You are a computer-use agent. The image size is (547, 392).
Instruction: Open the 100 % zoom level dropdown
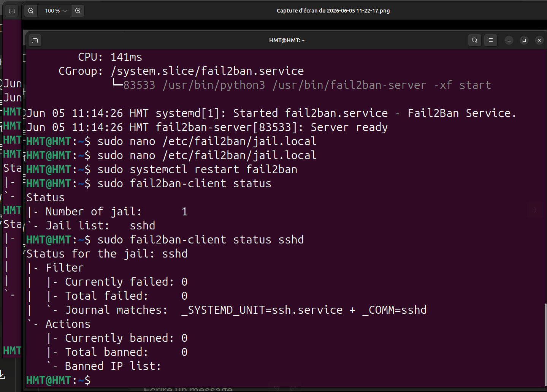(56, 11)
